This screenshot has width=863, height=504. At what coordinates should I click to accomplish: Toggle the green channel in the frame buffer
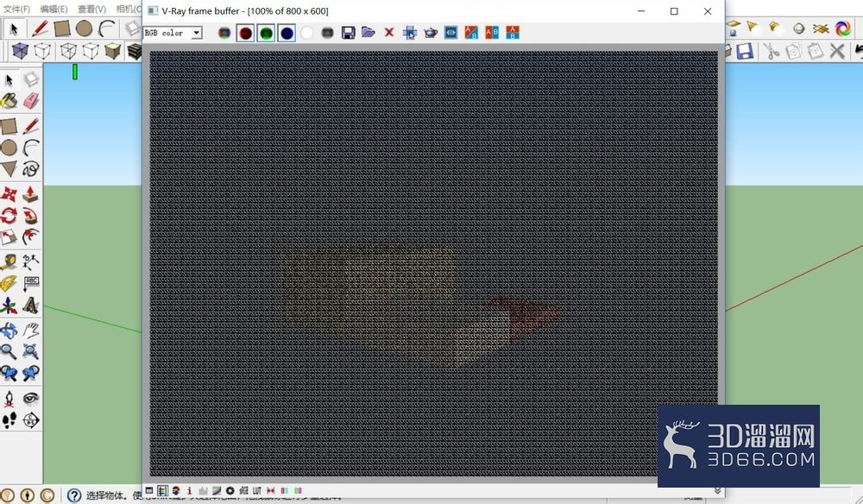point(266,33)
